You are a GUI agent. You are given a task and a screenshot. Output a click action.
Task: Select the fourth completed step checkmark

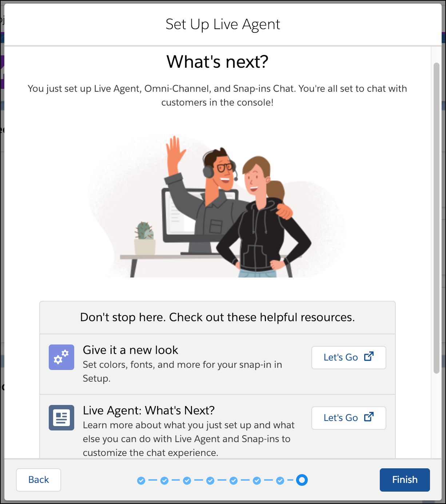click(210, 481)
